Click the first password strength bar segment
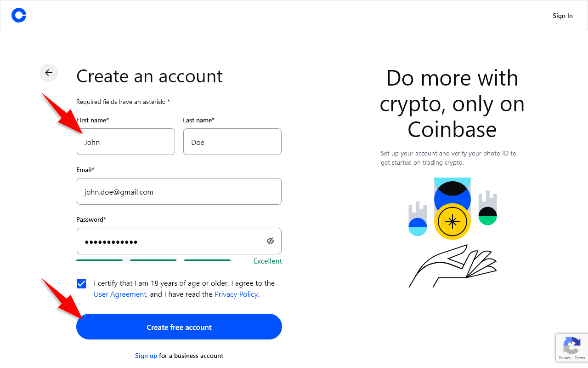Image resolution: width=588 pixels, height=368 pixels. coord(99,260)
